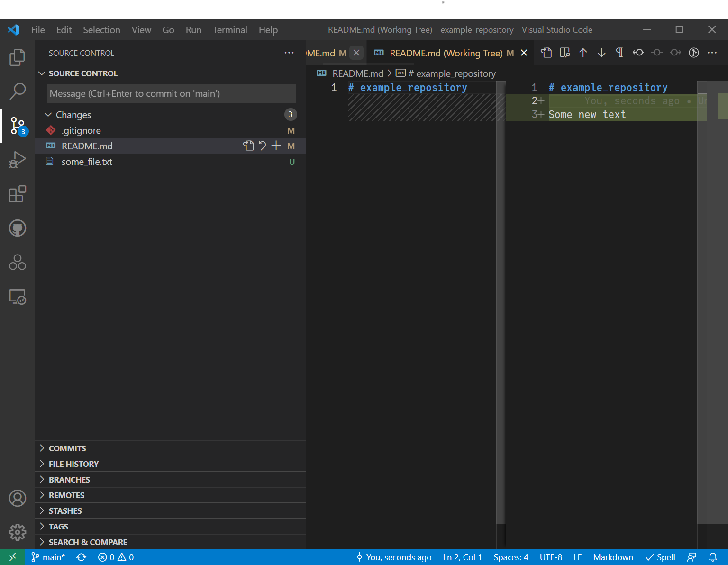The image size is (728, 565).
Task: Select some_file.txt in Changes list
Action: coord(87,162)
